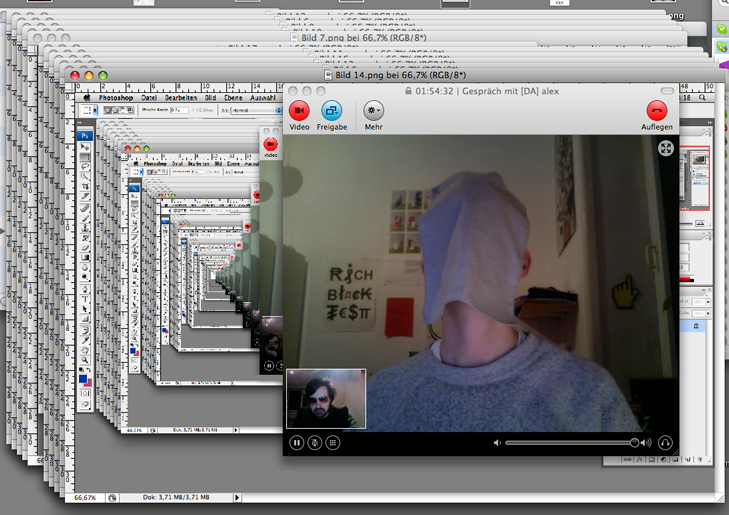Enter full screen in the Skype video

[666, 148]
